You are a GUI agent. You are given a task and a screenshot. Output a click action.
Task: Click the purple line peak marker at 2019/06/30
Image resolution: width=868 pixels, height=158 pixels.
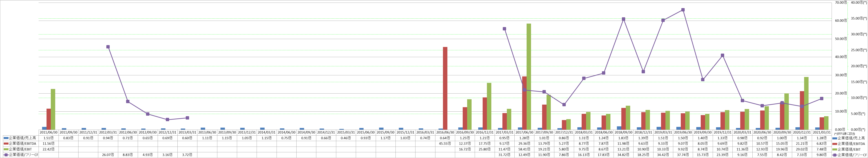683,10
